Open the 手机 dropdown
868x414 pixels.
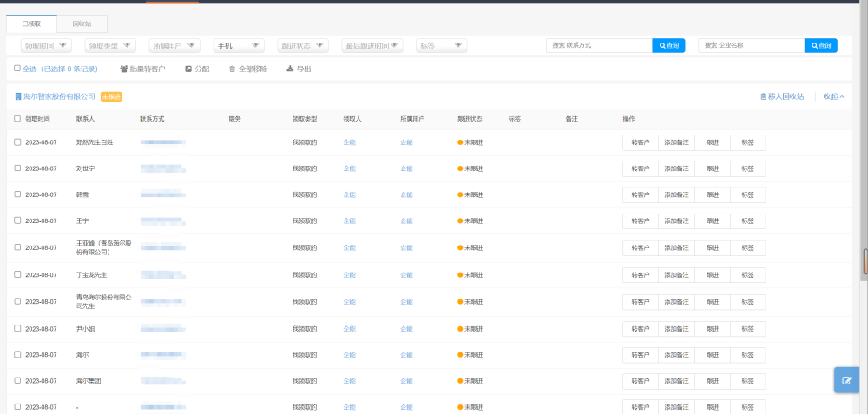click(239, 45)
